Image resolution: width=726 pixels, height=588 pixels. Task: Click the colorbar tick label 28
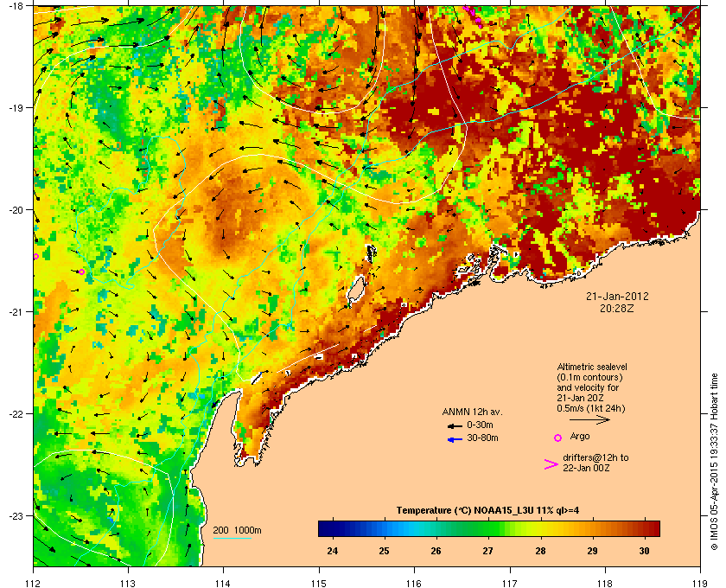pos(540,551)
